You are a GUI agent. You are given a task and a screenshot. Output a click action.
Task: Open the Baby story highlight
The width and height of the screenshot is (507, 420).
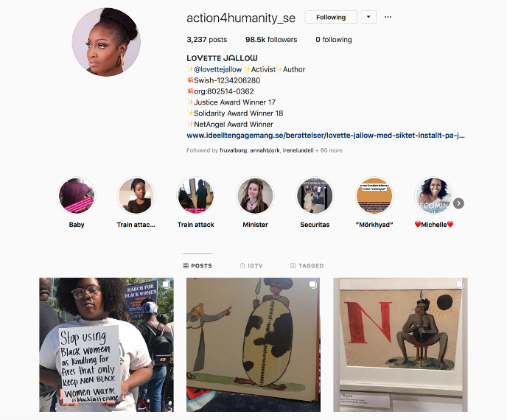[77, 195]
